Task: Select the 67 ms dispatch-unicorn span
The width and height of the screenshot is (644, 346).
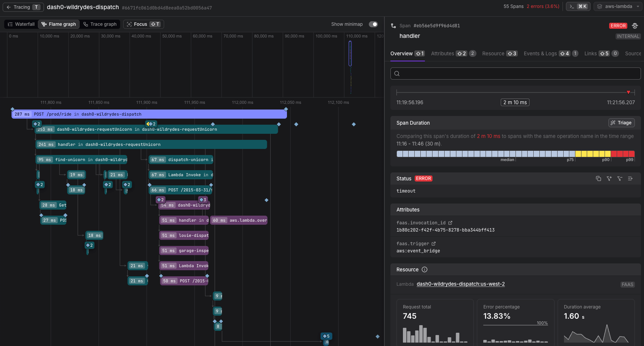Action: click(181, 160)
